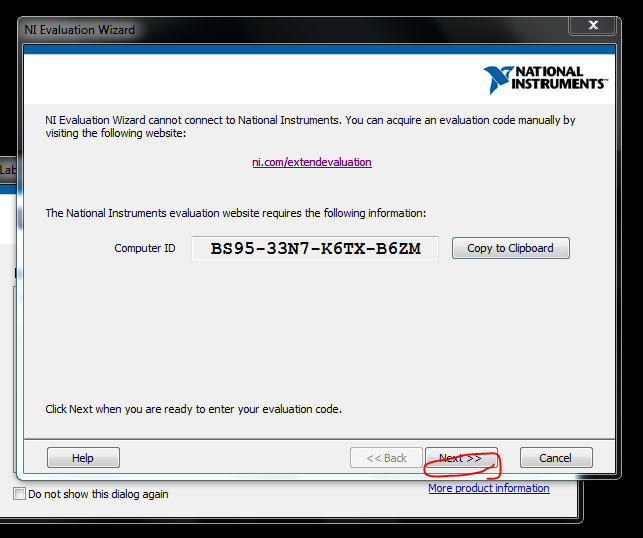Screen dimensions: 643x538
Task: Click the National Instruments logo
Action: tap(545, 79)
